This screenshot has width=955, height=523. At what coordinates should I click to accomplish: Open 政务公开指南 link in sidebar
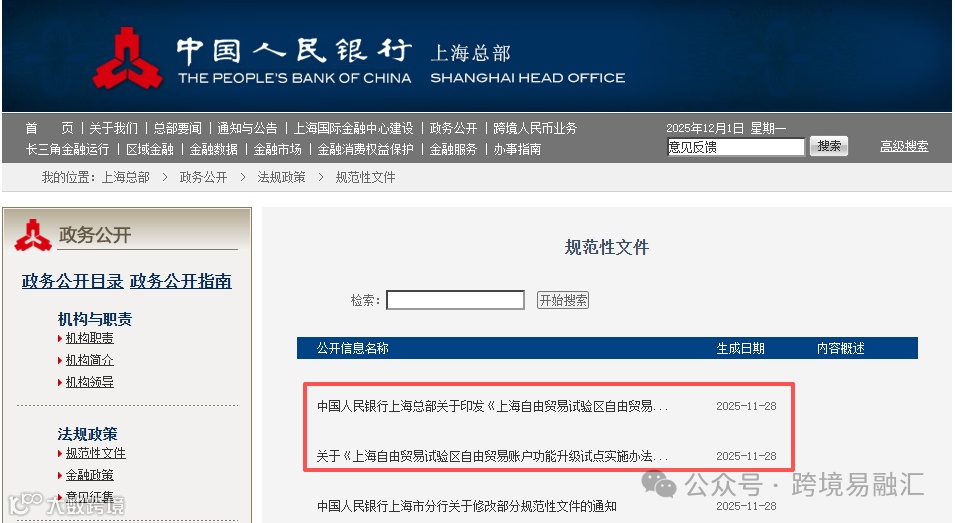pyautogui.click(x=181, y=281)
